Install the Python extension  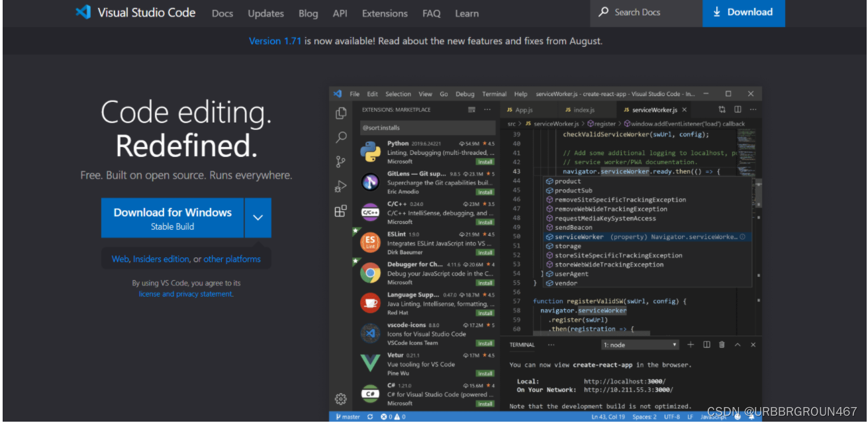pyautogui.click(x=485, y=162)
